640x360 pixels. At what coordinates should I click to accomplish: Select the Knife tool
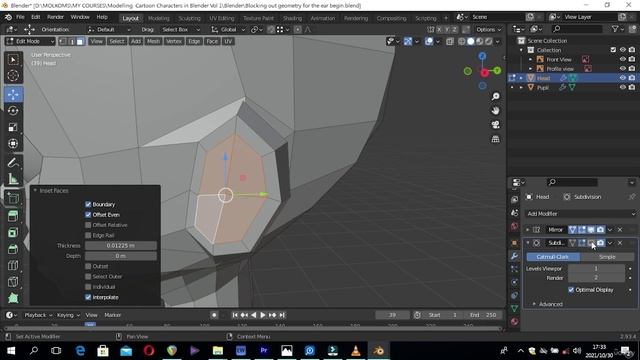pyautogui.click(x=13, y=282)
